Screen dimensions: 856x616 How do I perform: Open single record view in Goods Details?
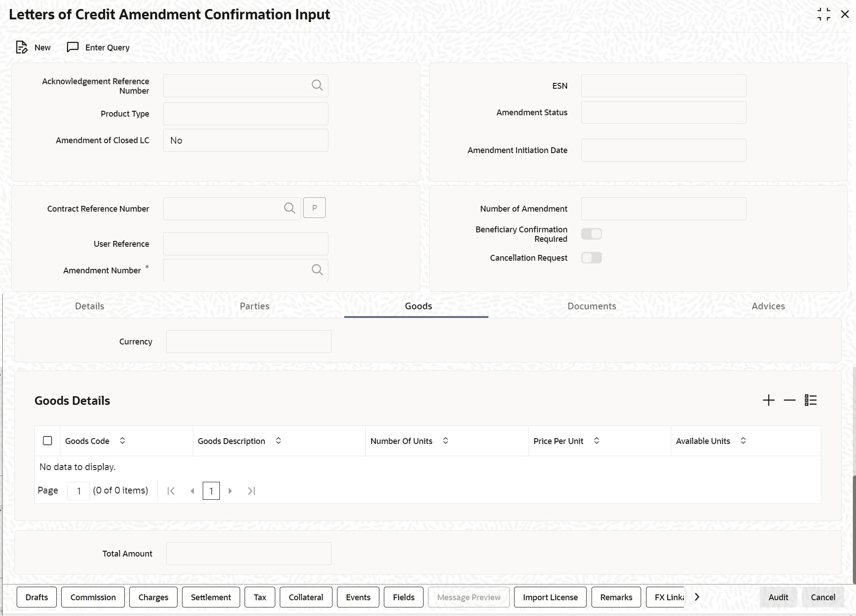810,400
